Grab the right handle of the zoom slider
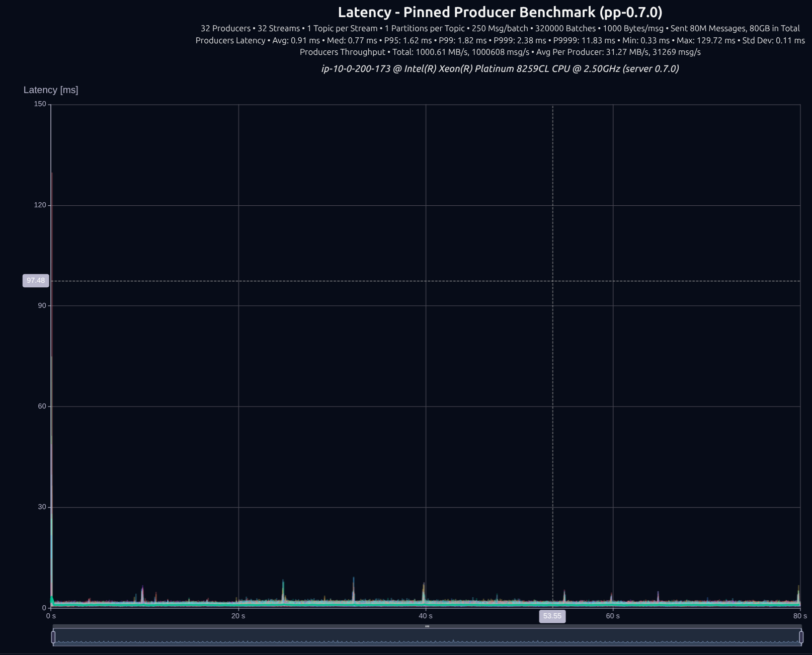 pyautogui.click(x=801, y=637)
